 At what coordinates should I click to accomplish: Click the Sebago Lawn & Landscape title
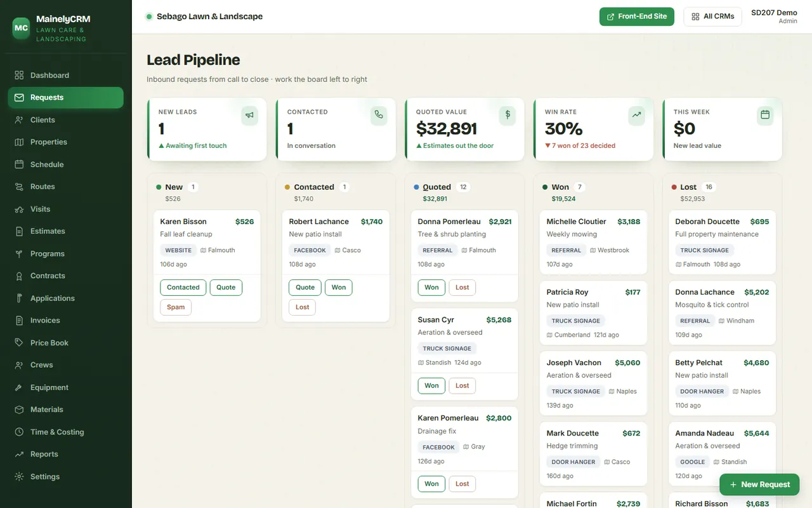tap(209, 17)
